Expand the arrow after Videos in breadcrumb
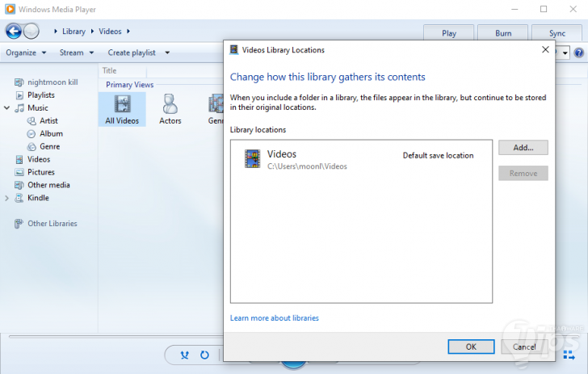The height and width of the screenshot is (374, 588). (128, 32)
